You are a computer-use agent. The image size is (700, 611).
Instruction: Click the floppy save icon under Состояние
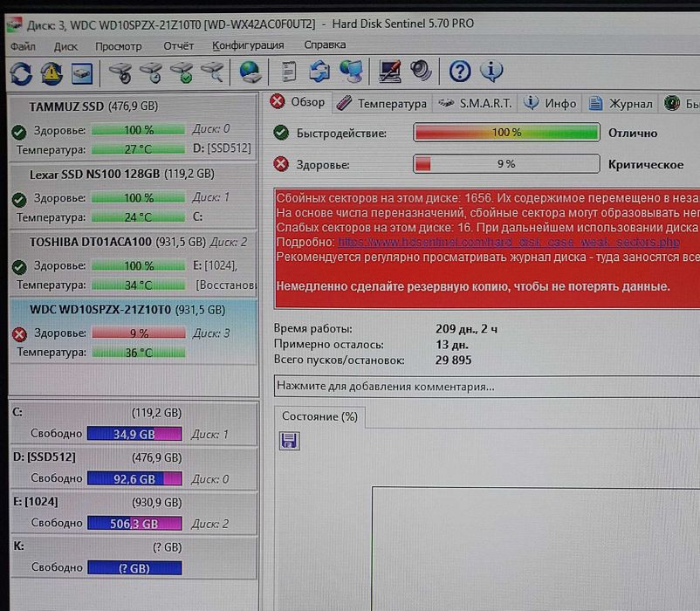click(289, 441)
